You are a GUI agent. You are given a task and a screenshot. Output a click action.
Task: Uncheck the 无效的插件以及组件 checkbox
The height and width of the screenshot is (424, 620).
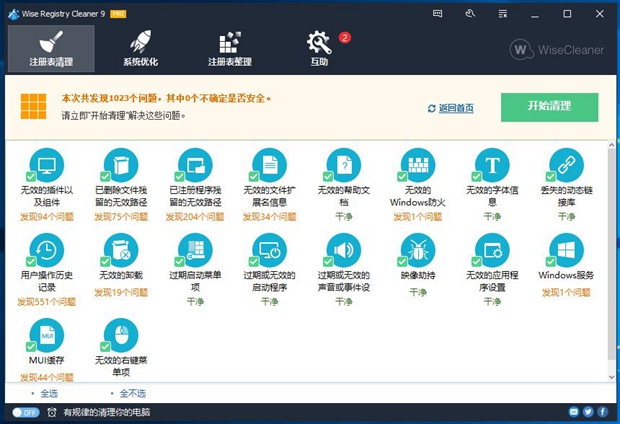[x=31, y=176]
